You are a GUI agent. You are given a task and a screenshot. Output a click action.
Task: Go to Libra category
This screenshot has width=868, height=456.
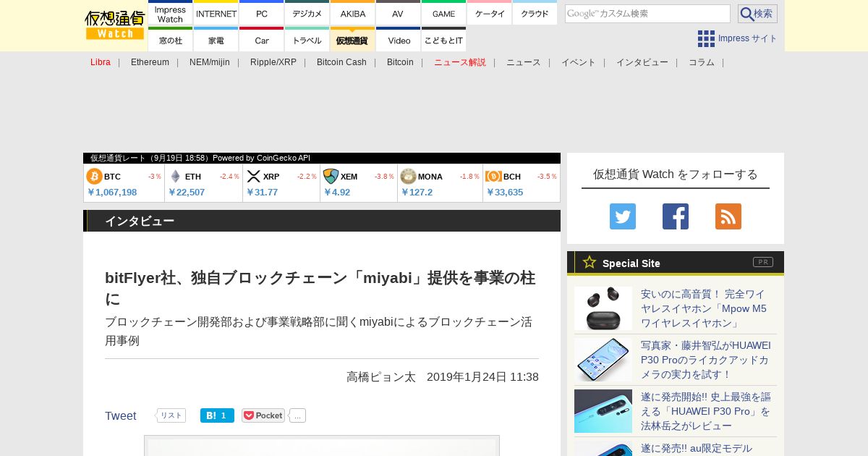(101, 62)
